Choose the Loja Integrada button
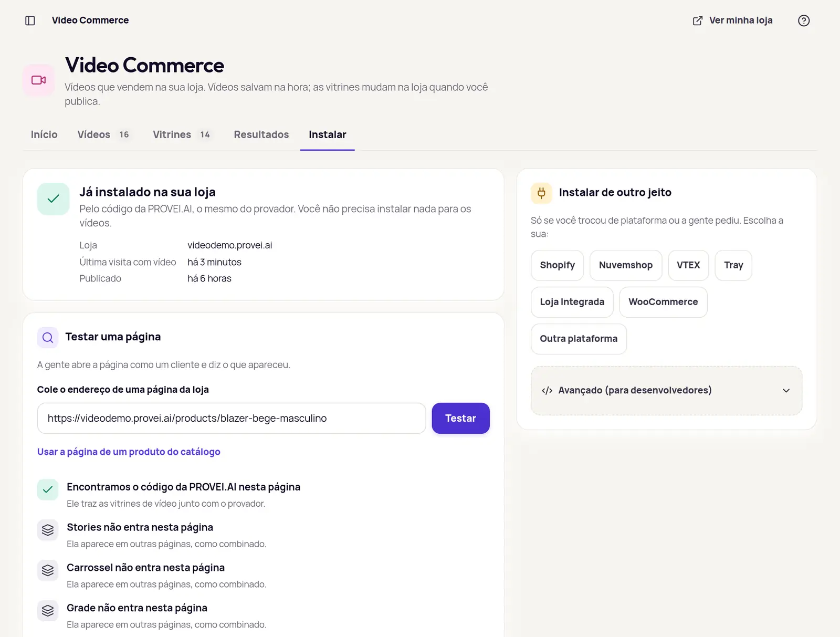Screen dimensions: 840x637 coord(572,302)
